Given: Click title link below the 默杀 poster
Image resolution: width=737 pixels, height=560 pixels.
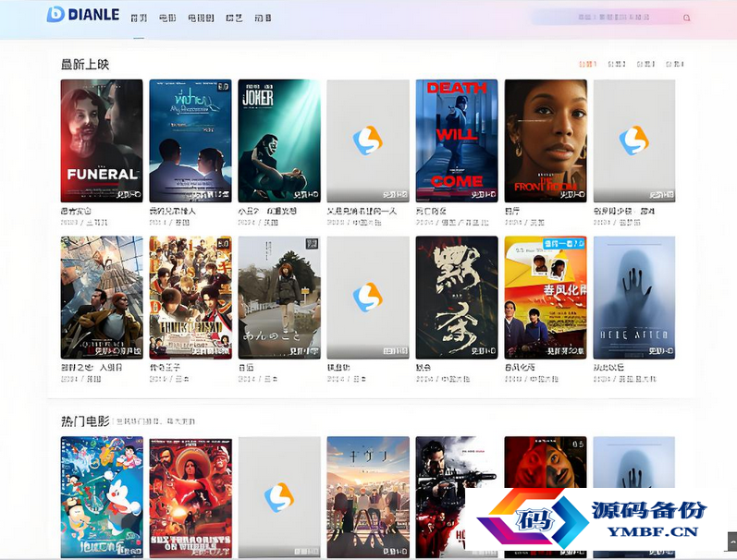Looking at the screenshot, I should click(424, 367).
